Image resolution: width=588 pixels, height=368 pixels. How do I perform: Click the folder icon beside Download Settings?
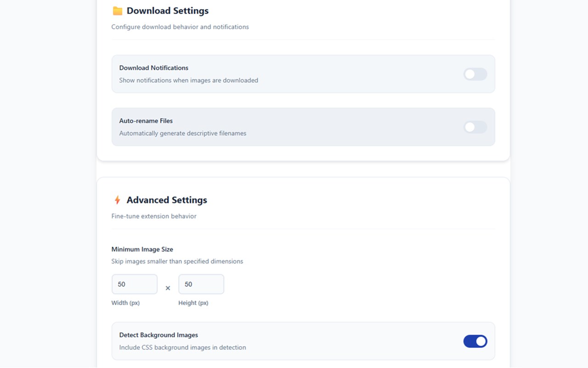coord(118,11)
